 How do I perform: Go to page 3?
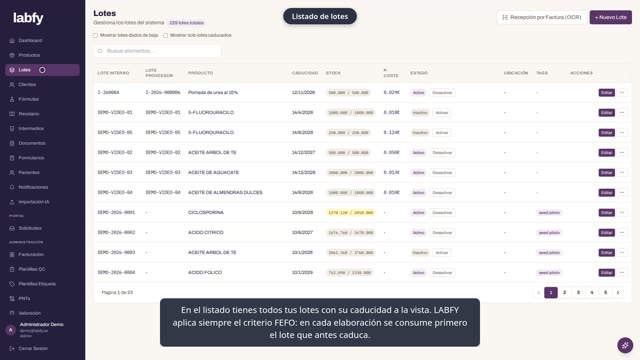pos(578,293)
